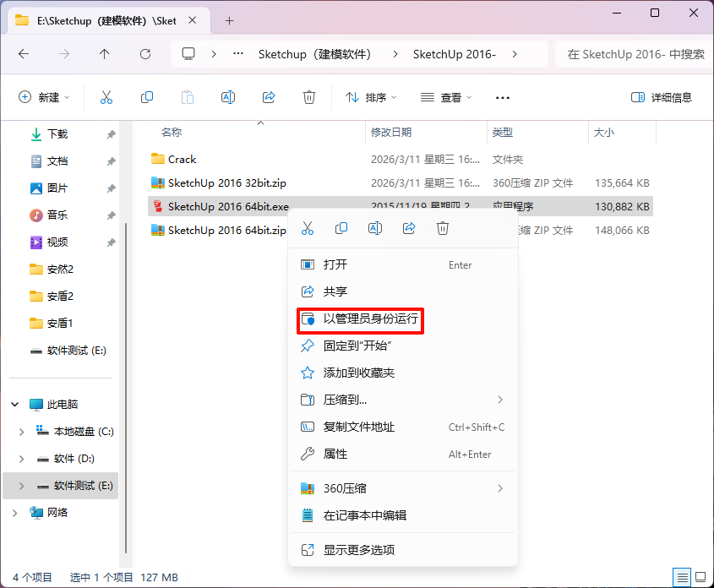Image resolution: width=714 pixels, height=588 pixels.
Task: Click Delete icon in the context menu
Action: pos(443,228)
